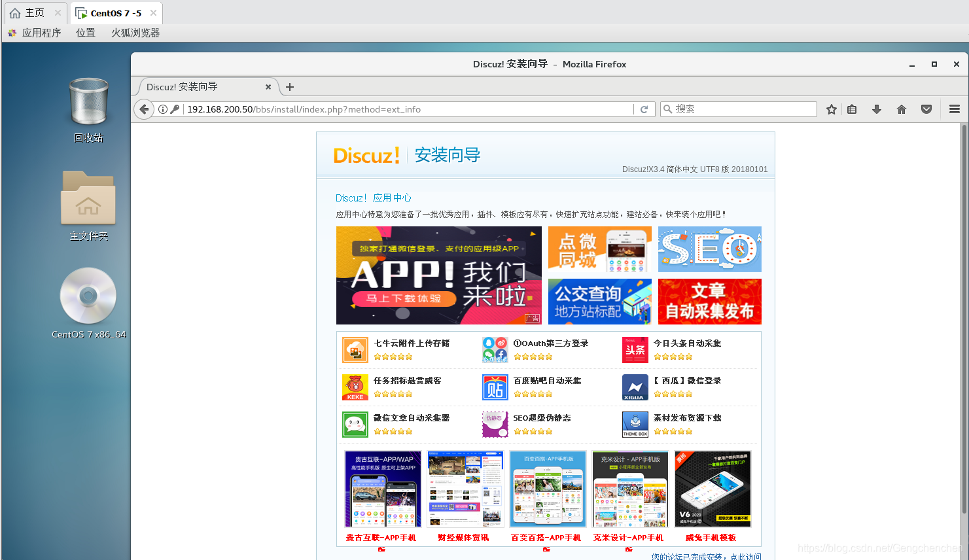
Task: Open the 位置 places menu
Action: click(x=86, y=33)
